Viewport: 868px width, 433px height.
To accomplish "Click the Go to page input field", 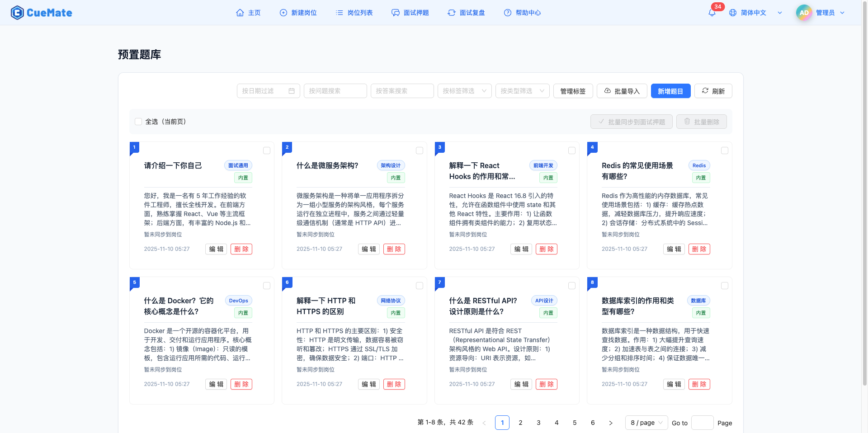I will (702, 423).
